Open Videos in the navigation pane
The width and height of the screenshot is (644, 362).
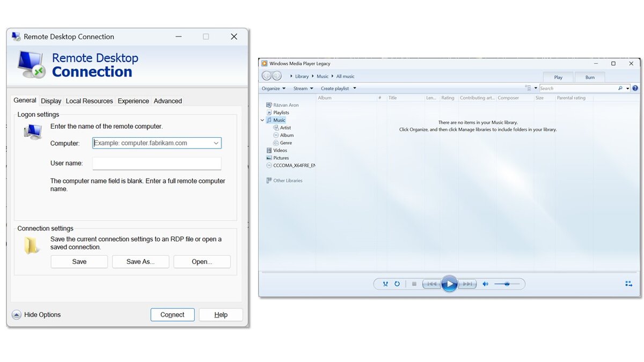277,150
